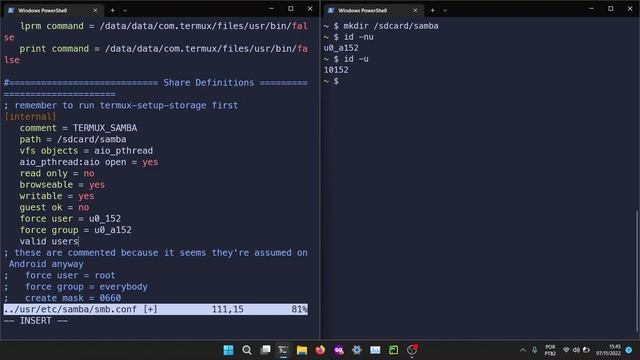
Task: Open the Wi-Fi network tray icon
Action: click(566, 350)
